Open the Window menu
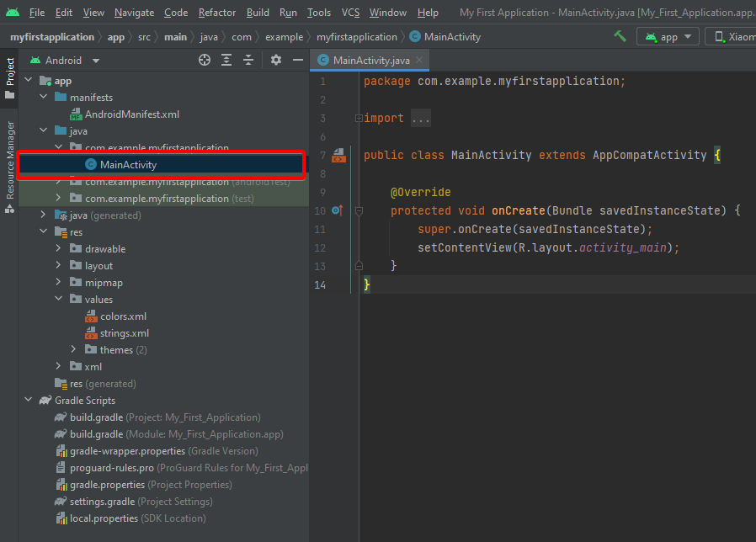The width and height of the screenshot is (756, 542). pos(388,13)
